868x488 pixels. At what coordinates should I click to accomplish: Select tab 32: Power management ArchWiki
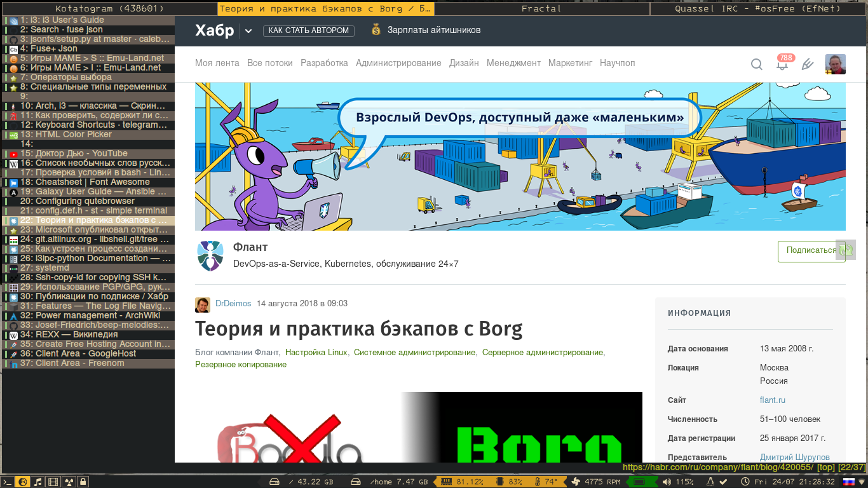(89, 316)
